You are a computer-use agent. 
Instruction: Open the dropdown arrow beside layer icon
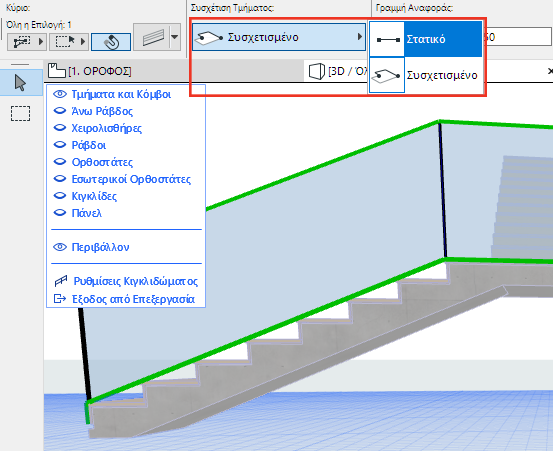(x=175, y=37)
